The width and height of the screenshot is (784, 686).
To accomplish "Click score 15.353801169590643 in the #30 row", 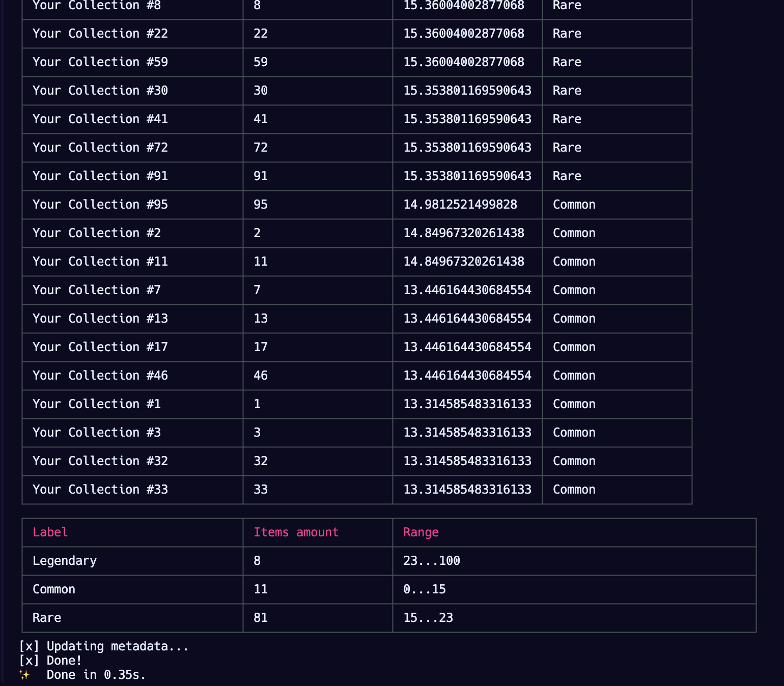I will coord(467,91).
